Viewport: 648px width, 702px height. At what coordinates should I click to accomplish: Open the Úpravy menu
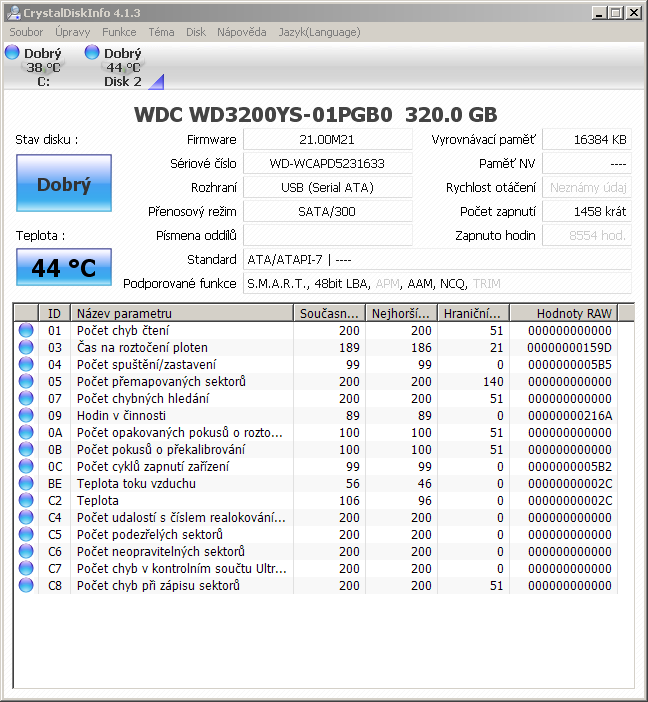(x=73, y=32)
